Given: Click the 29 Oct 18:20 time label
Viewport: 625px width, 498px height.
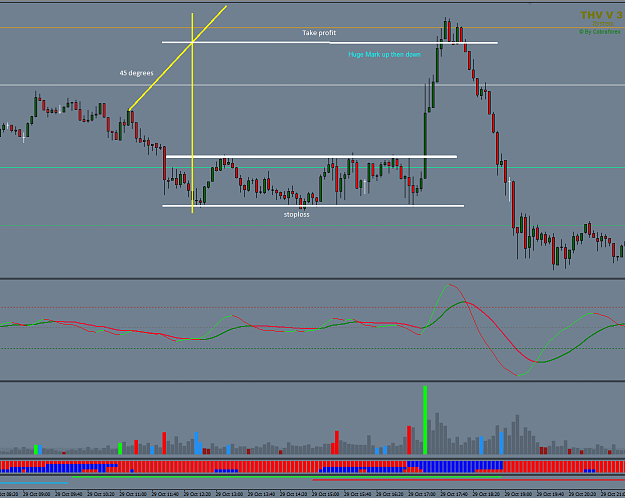Looking at the screenshot, I should [x=486, y=494].
